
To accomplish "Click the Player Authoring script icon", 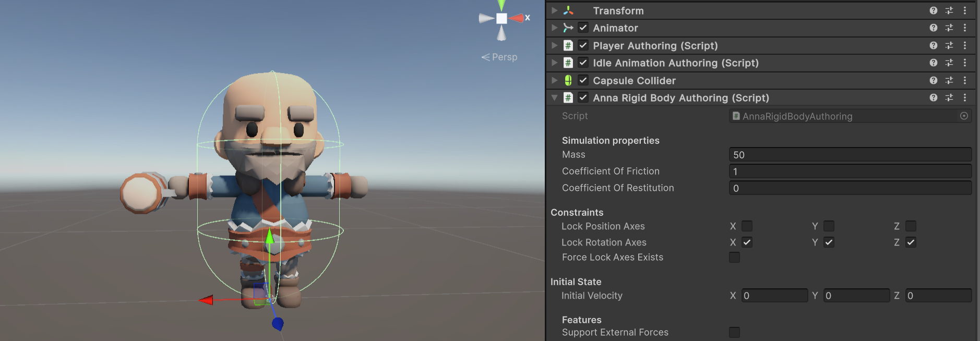I will 568,45.
